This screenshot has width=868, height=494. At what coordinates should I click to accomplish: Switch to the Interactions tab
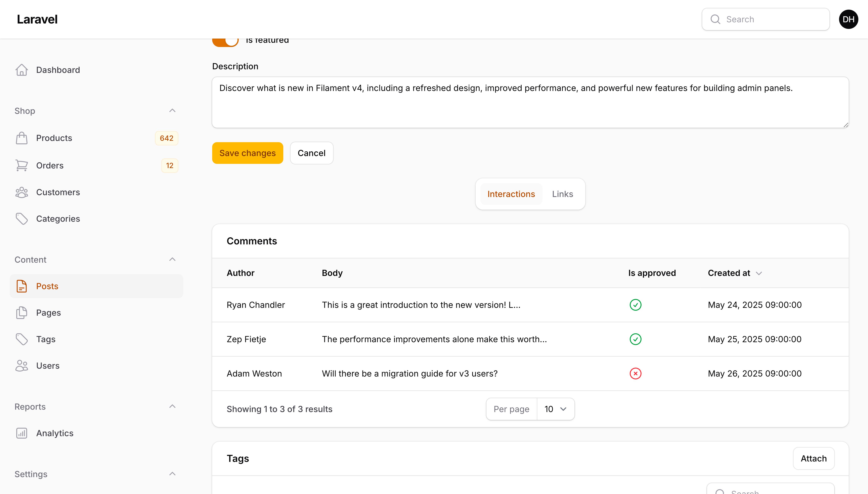tap(511, 194)
